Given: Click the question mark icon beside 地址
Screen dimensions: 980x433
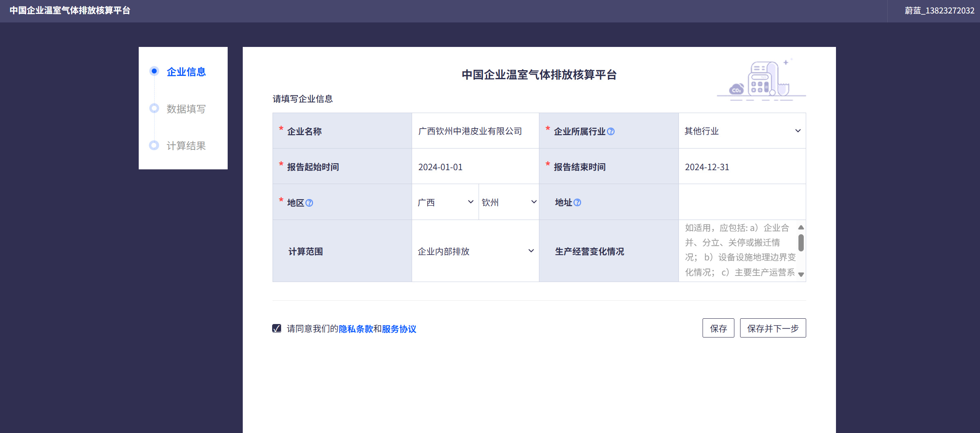Looking at the screenshot, I should 577,202.
